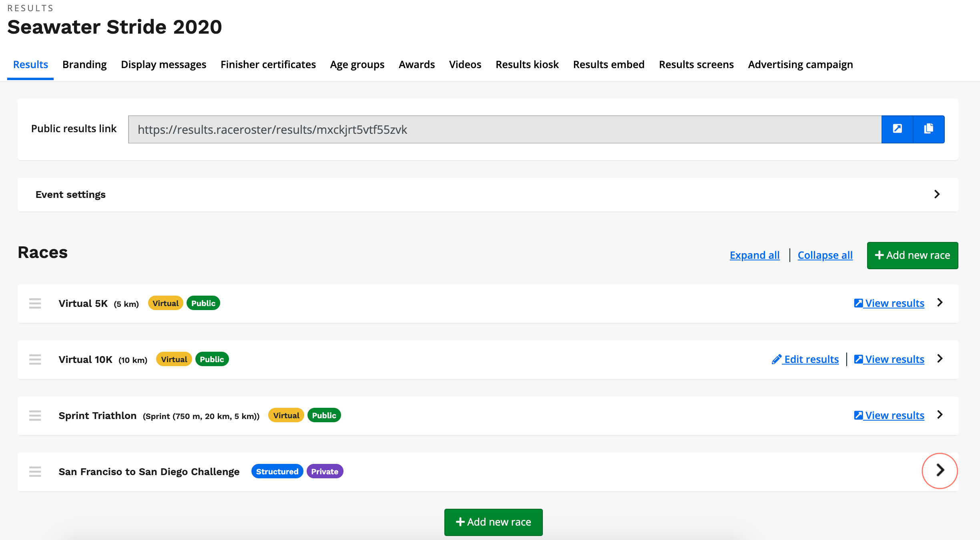Image resolution: width=980 pixels, height=540 pixels.
Task: Click Expand all races link
Action: (755, 255)
